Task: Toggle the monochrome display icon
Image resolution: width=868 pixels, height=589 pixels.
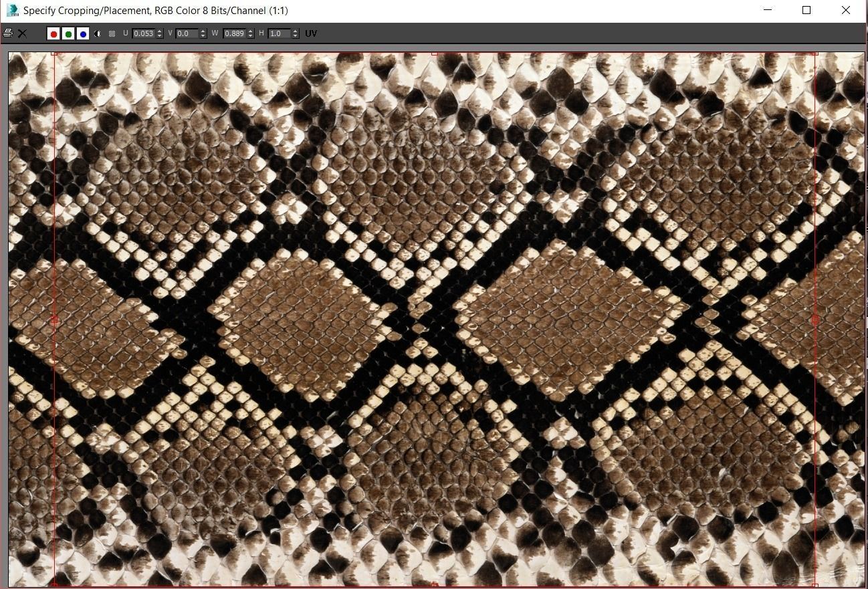Action: tap(112, 33)
